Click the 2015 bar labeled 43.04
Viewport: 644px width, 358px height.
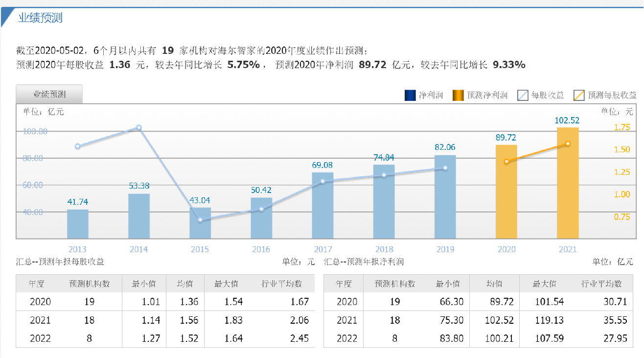click(200, 223)
